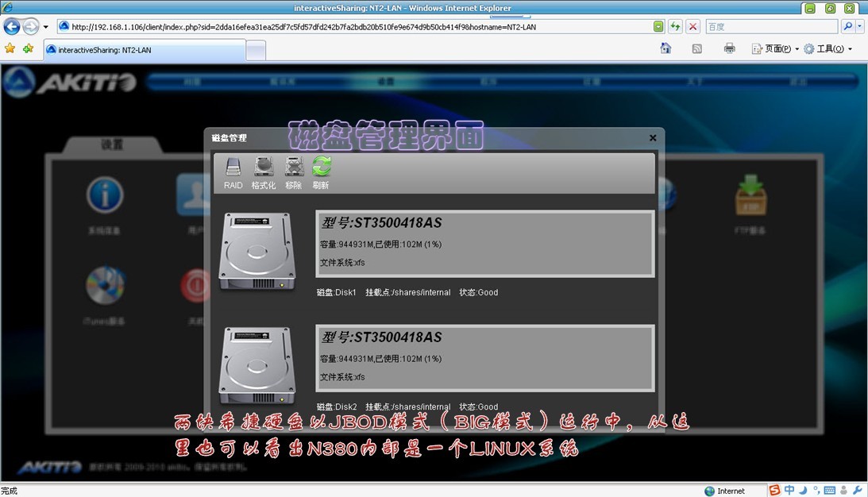
Task: Click the 格式化 (format) disk icon
Action: point(264,173)
